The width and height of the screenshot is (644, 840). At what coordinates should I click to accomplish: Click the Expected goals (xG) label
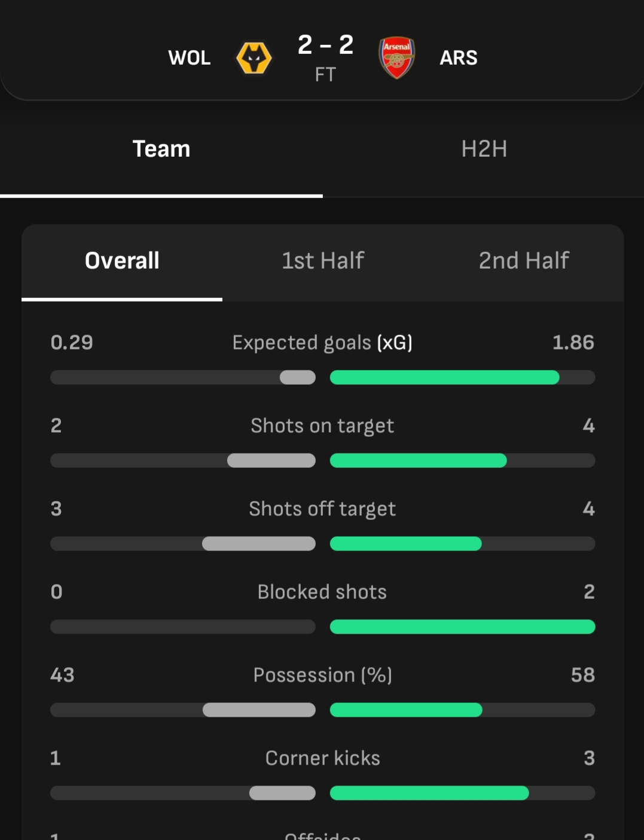tap(322, 343)
